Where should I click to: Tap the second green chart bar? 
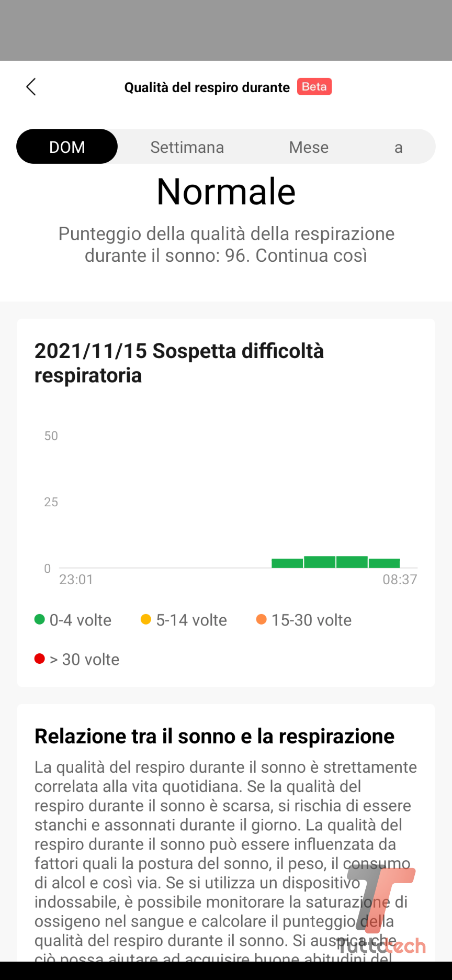pyautogui.click(x=320, y=562)
